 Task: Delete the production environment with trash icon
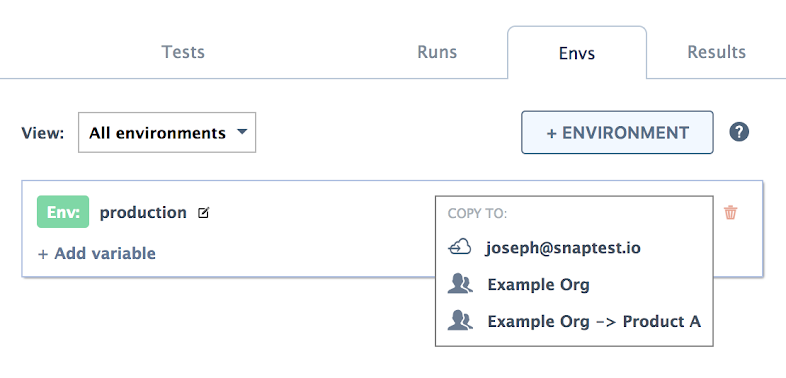point(730,213)
